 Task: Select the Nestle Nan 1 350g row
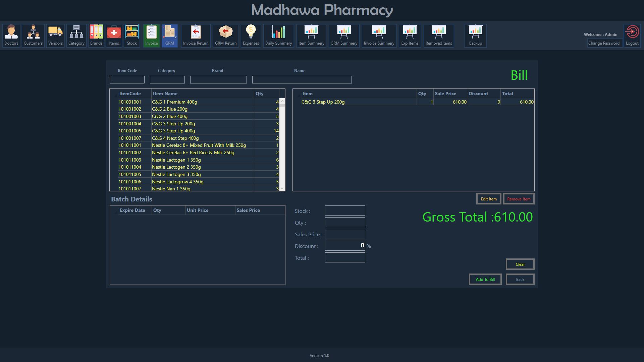pyautogui.click(x=198, y=189)
